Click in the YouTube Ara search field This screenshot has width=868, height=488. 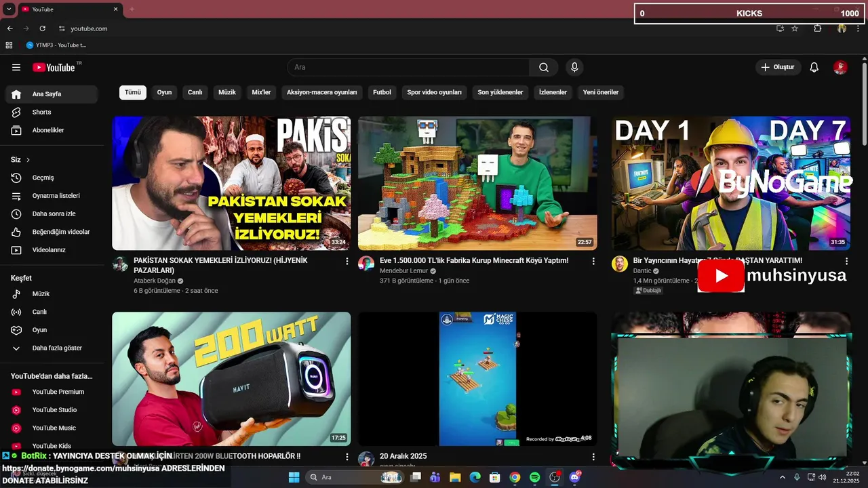408,67
